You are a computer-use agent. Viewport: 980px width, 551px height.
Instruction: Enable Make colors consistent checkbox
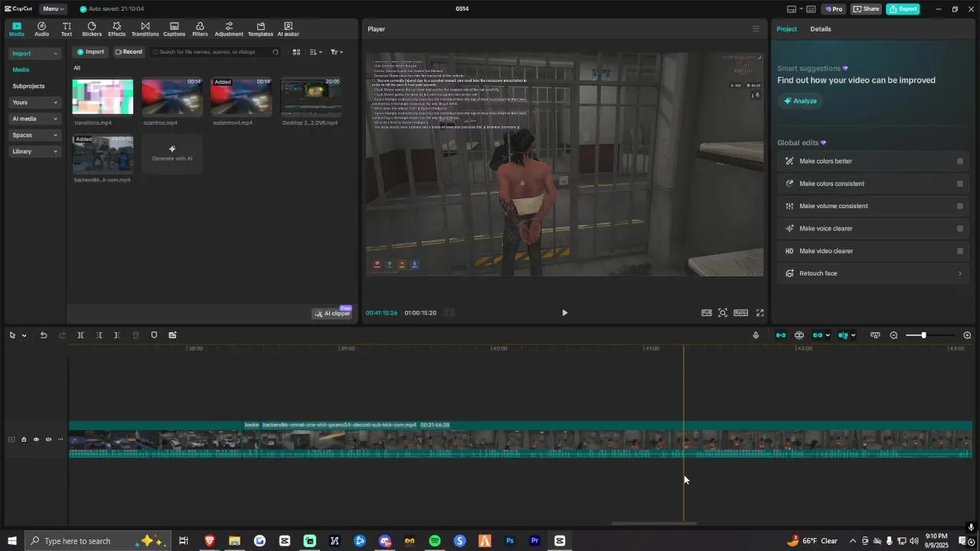959,184
